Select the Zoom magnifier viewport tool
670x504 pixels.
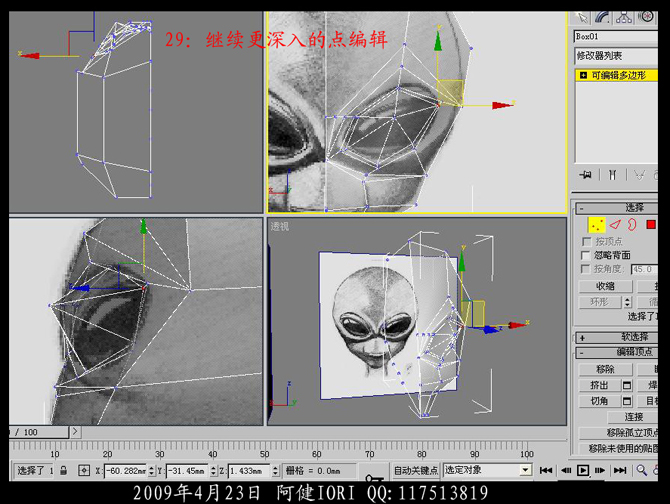[x=641, y=470]
